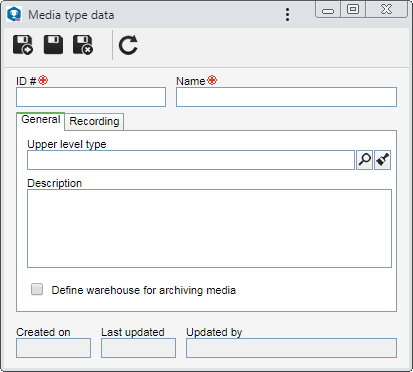
Task: Select the General tab
Action: pyautogui.click(x=41, y=119)
